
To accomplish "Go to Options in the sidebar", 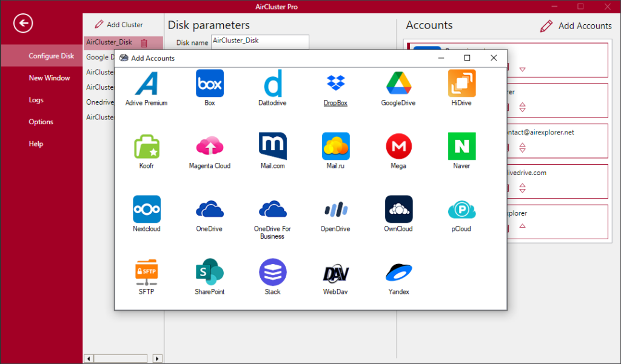I will pos(42,122).
